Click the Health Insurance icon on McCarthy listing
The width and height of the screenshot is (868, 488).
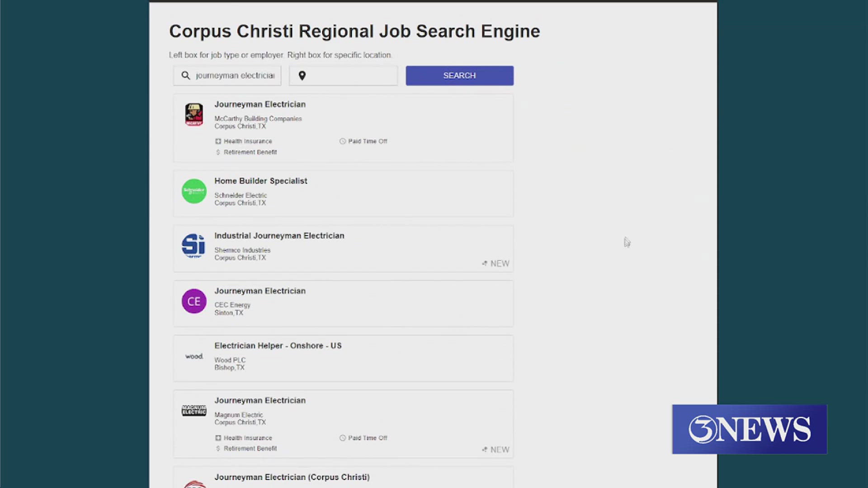(x=217, y=141)
